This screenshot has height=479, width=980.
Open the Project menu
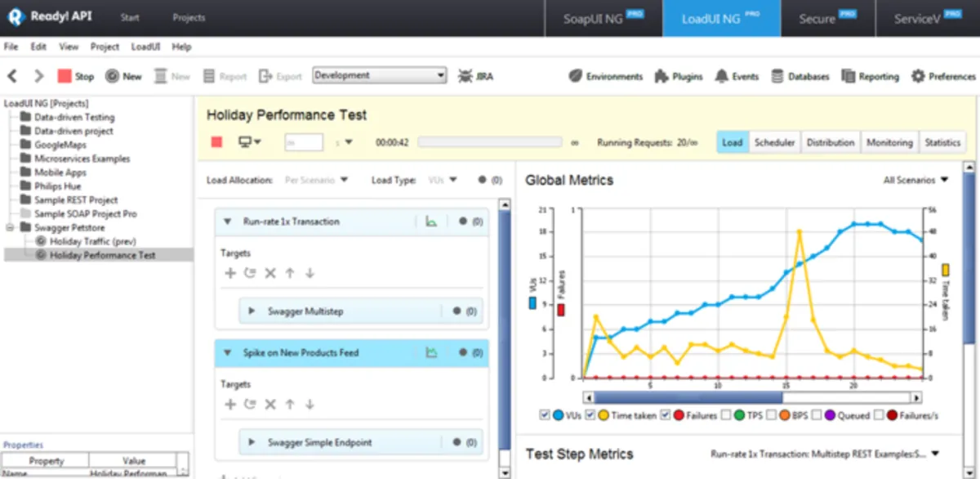point(105,47)
